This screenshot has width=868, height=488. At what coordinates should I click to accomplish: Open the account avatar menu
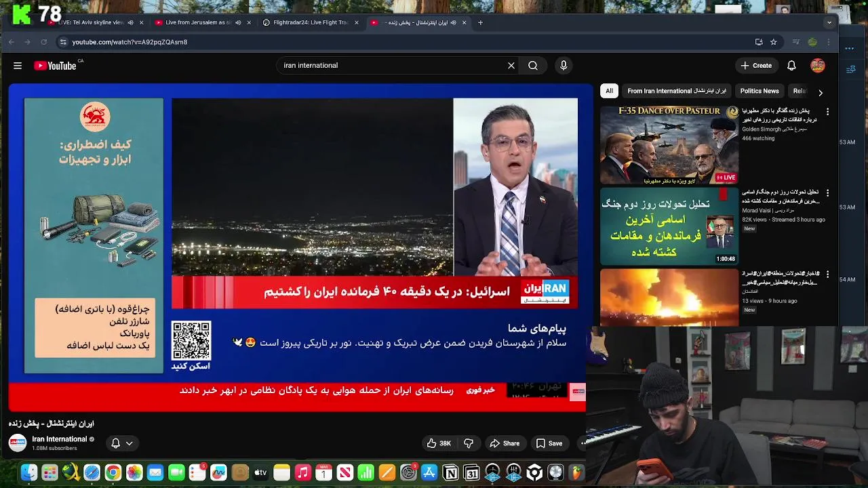point(818,66)
